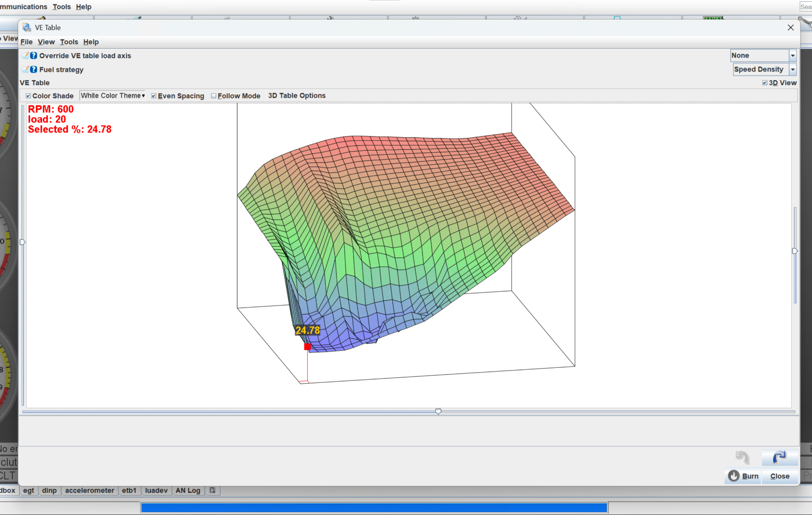Screen dimensions: 812x515
Task: Click the note pencil icon beside Fuel strategy
Action: 25,69
